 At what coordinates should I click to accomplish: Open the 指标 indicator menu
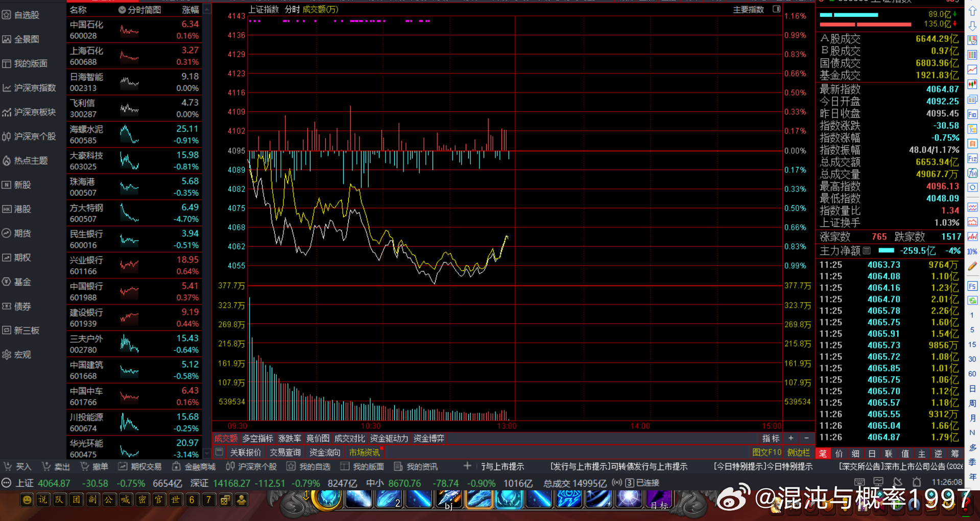tap(771, 438)
